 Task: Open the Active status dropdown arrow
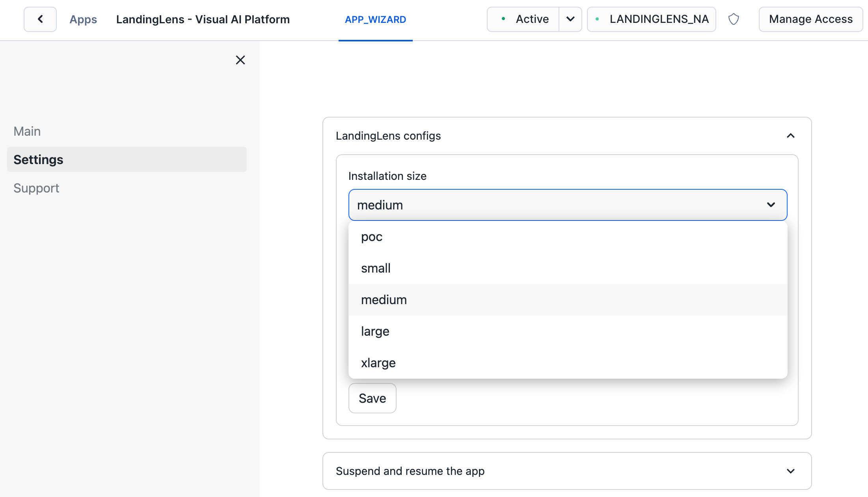click(570, 19)
